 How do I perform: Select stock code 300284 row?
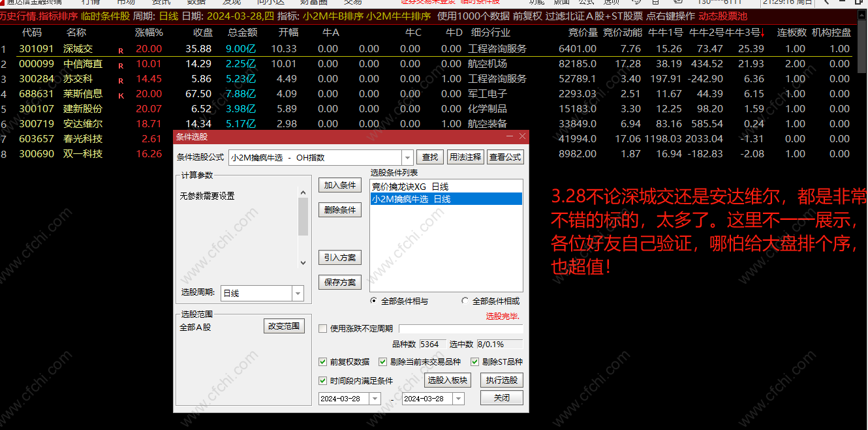click(x=37, y=79)
